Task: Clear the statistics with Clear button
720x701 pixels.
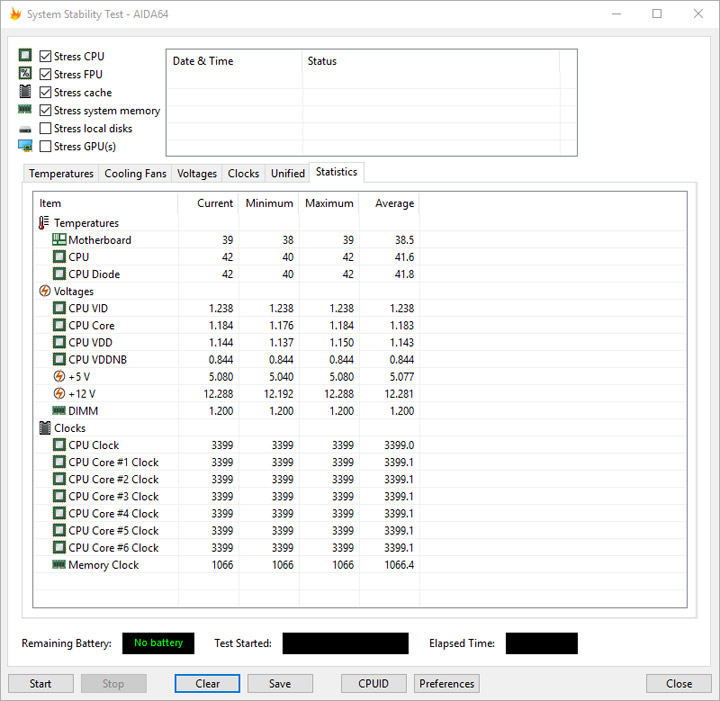Action: point(207,684)
